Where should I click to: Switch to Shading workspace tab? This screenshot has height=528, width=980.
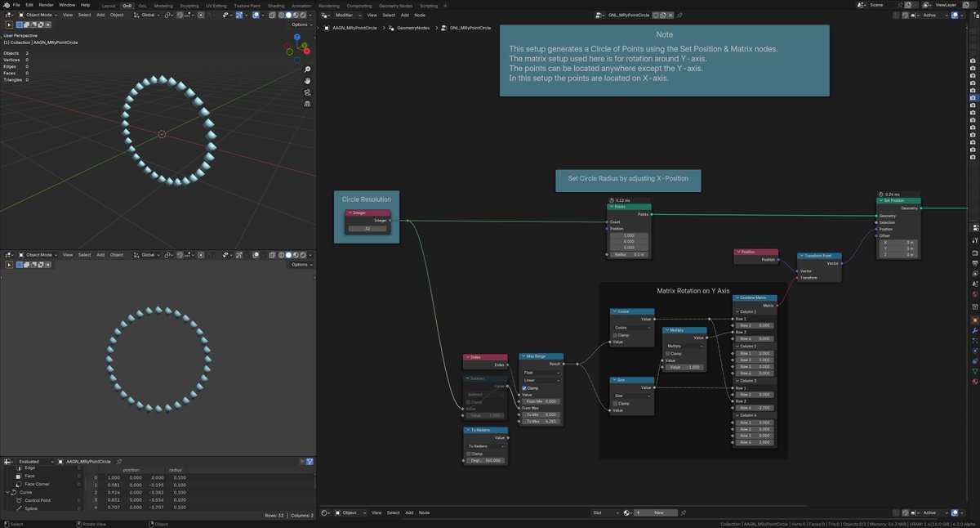[x=275, y=5]
